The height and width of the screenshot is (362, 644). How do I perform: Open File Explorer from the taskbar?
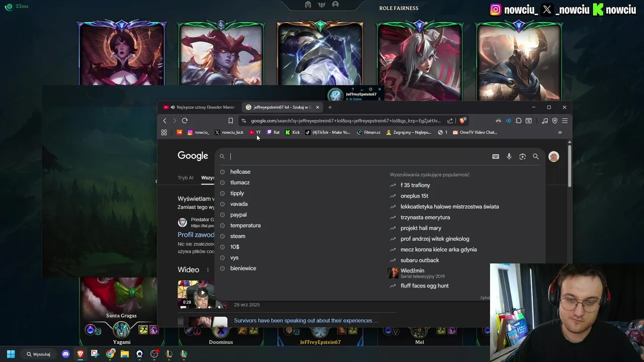pyautogui.click(x=124, y=354)
